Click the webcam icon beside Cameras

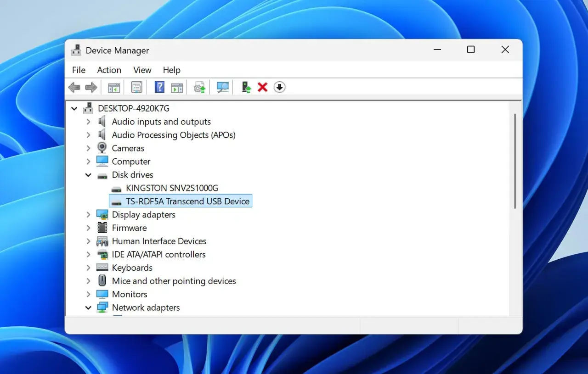[x=102, y=148]
